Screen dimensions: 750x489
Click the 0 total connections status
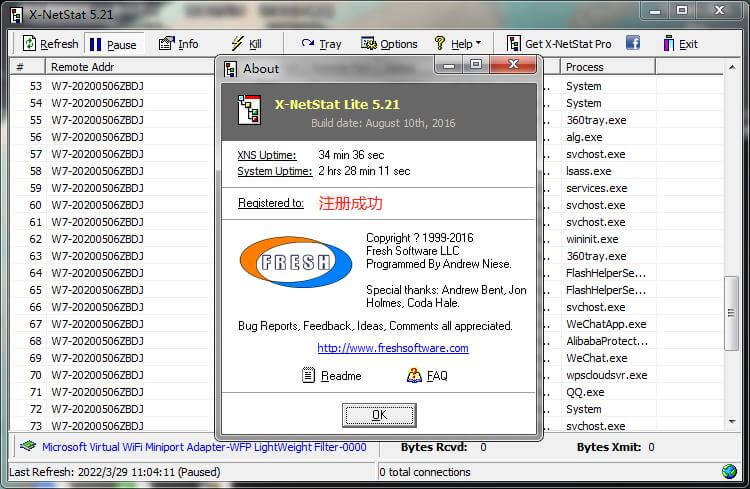pyautogui.click(x=425, y=472)
